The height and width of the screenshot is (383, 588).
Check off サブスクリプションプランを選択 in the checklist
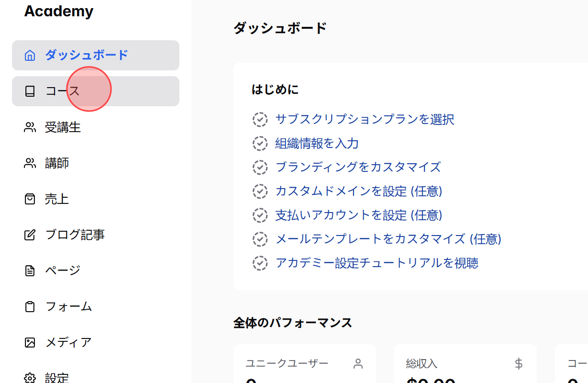(x=260, y=120)
